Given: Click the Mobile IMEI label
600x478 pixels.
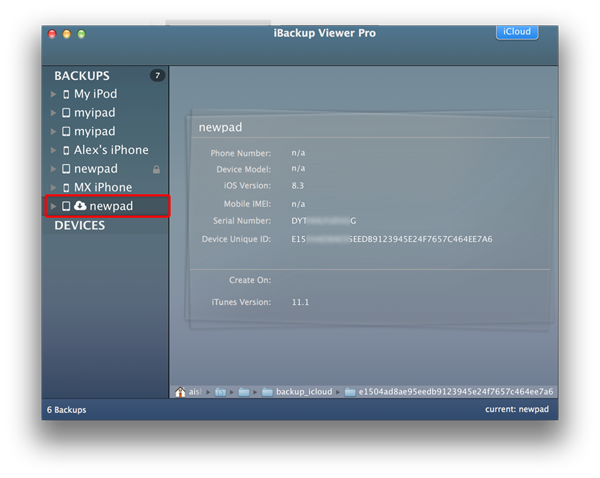Looking at the screenshot, I should point(247,204).
